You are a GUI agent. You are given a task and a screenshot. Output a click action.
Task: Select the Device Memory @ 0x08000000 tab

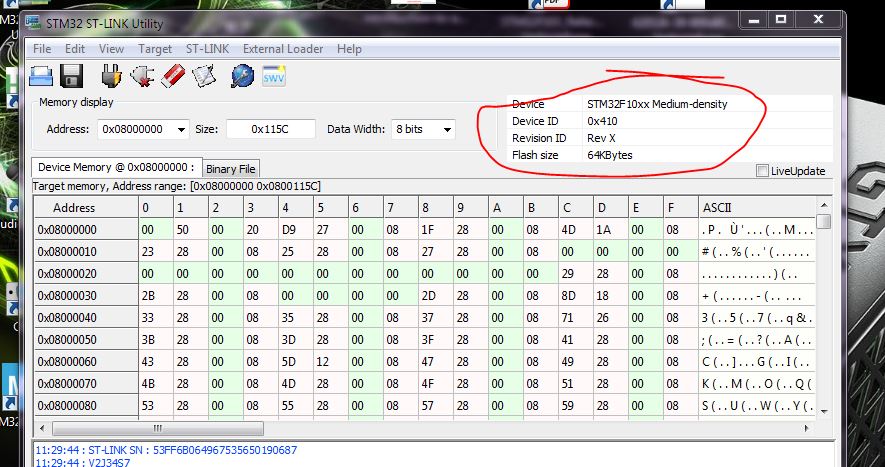tap(116, 167)
